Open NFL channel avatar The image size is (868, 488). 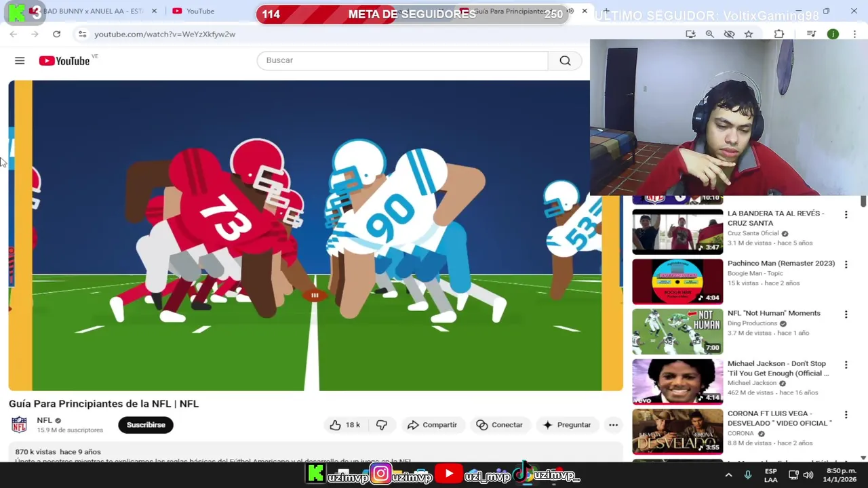(19, 424)
